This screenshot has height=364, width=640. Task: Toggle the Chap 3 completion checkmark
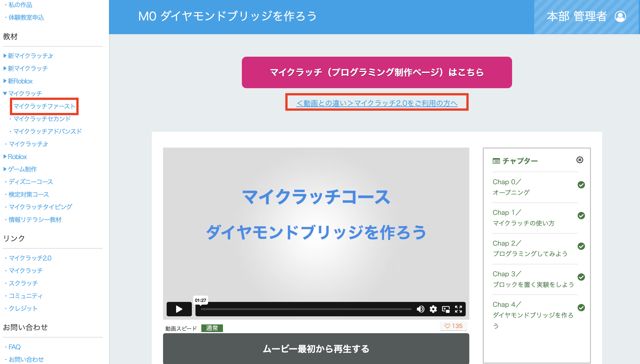[x=581, y=277]
